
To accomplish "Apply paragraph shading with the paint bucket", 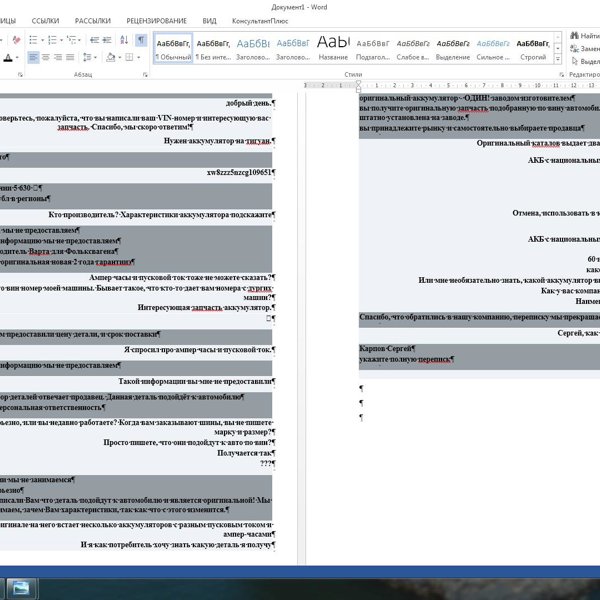I will point(111,57).
